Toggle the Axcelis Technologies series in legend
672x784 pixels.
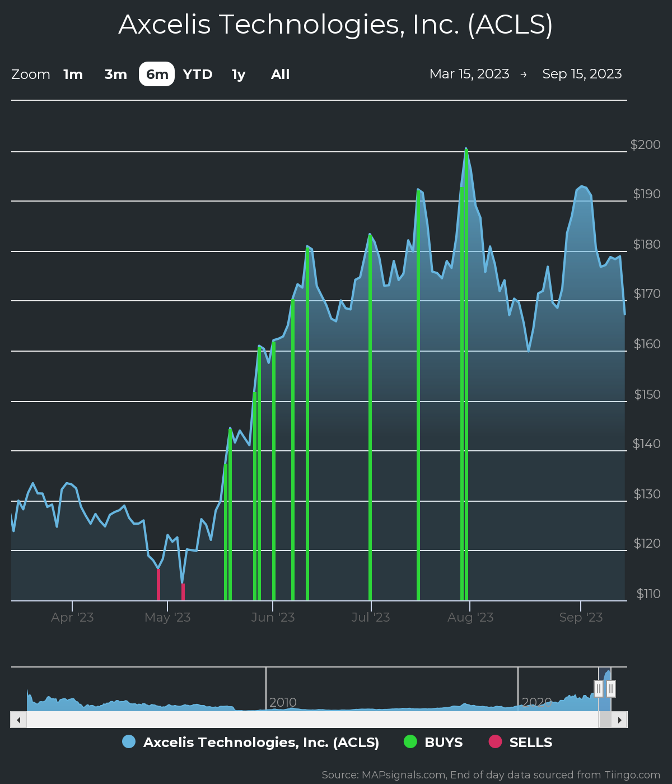250,742
